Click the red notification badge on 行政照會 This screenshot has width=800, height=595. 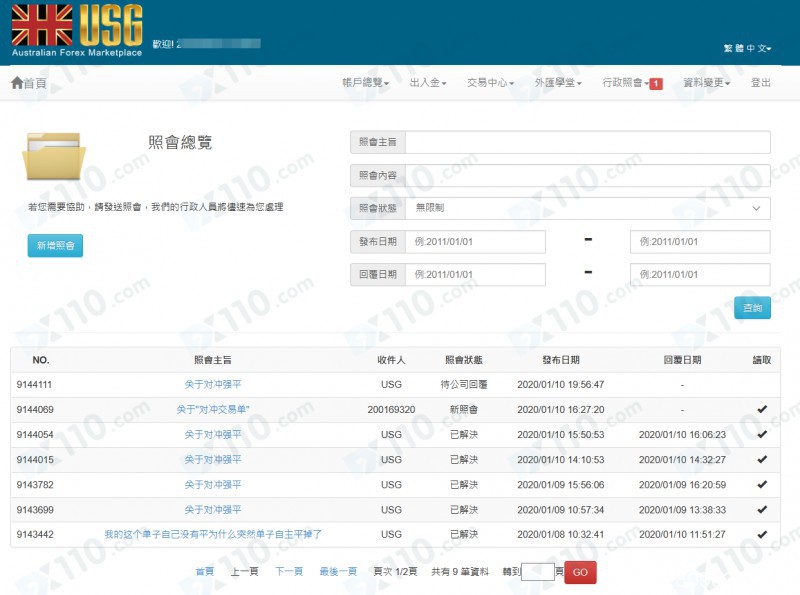656,84
